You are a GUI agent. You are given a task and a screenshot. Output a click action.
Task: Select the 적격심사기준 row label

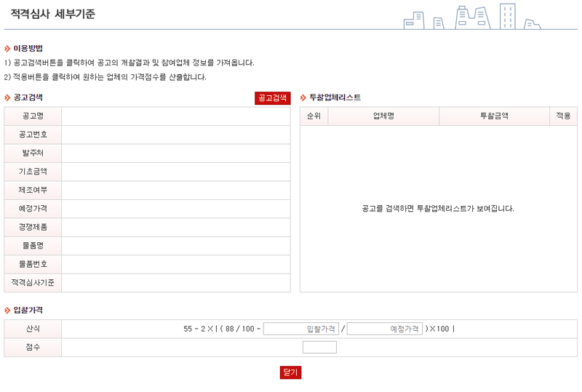pos(33,282)
